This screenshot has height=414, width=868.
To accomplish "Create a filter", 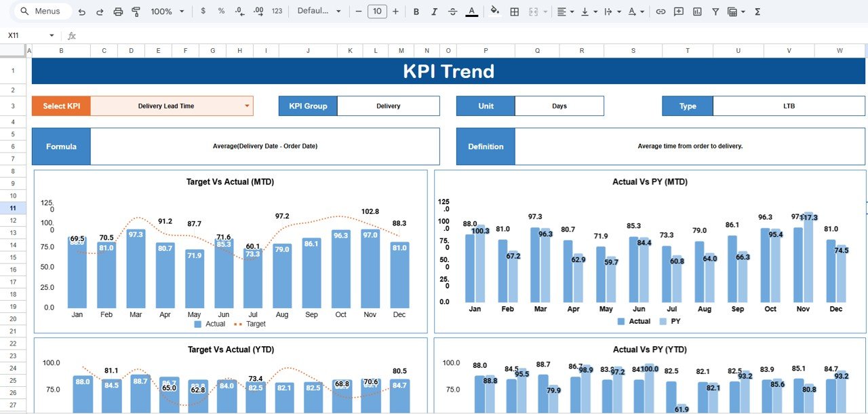I will [714, 12].
